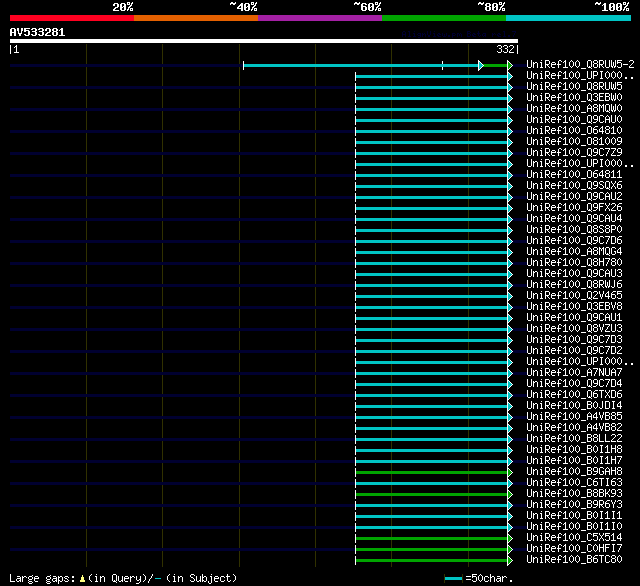Select label UniRef100_O81009

click(574, 141)
